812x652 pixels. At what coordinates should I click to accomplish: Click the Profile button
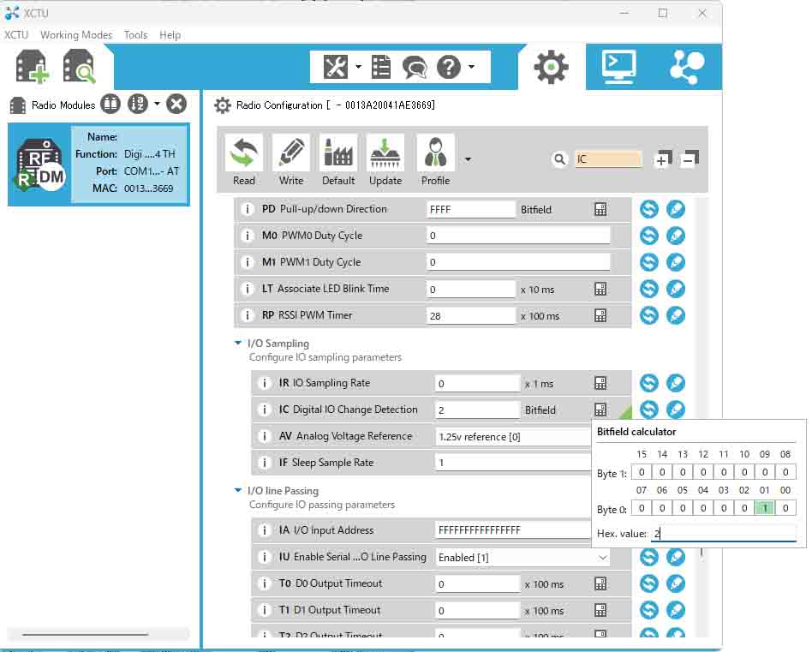click(x=435, y=160)
